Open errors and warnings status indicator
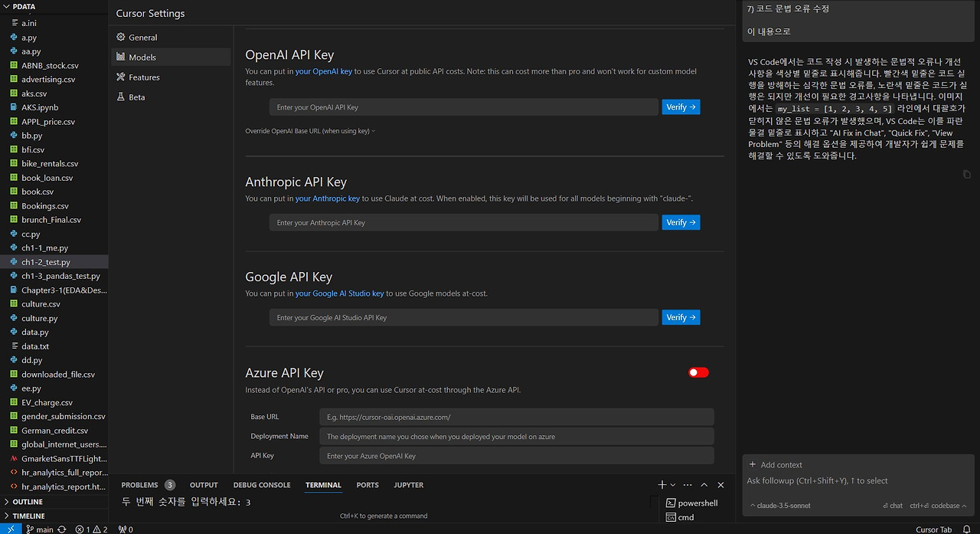 tap(91, 529)
